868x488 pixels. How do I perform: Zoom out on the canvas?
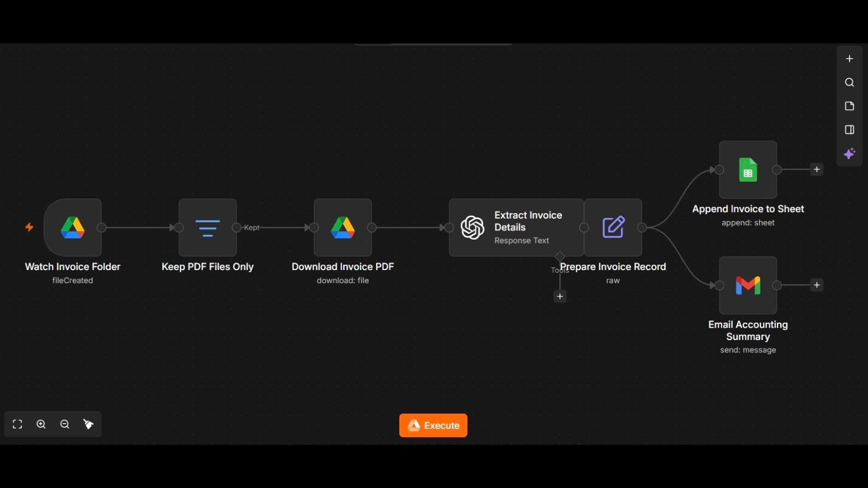[65, 425]
